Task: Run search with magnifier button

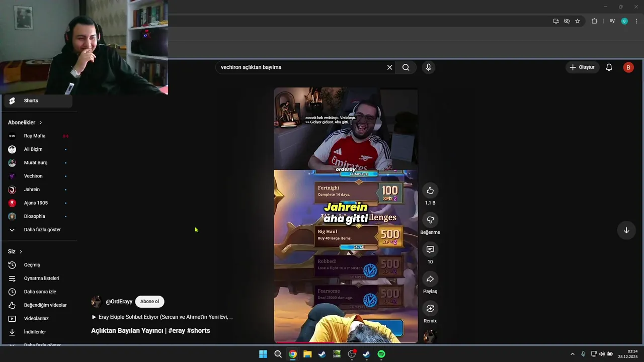Action: point(406,67)
